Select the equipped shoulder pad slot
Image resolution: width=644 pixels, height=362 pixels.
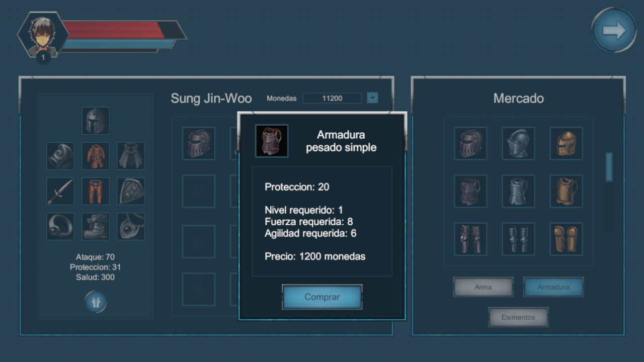pos(60,156)
